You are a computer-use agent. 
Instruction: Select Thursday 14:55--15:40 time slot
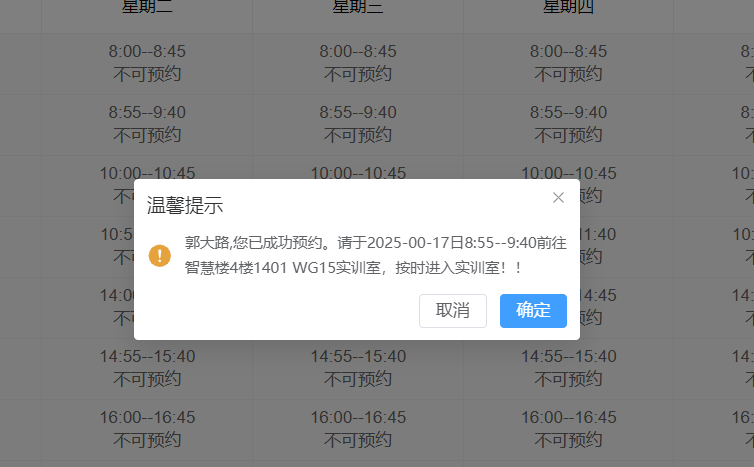(x=568, y=367)
